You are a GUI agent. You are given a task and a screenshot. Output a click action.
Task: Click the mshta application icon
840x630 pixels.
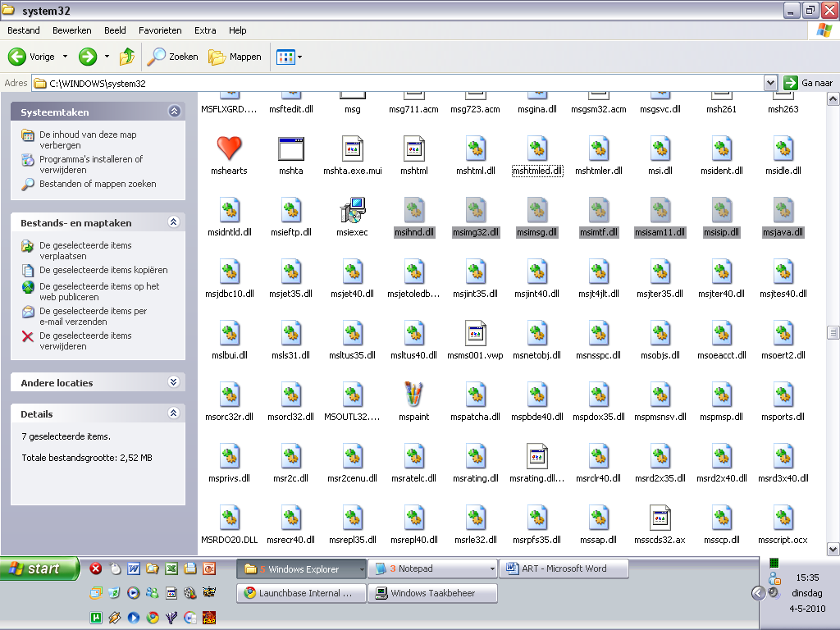pos(290,149)
